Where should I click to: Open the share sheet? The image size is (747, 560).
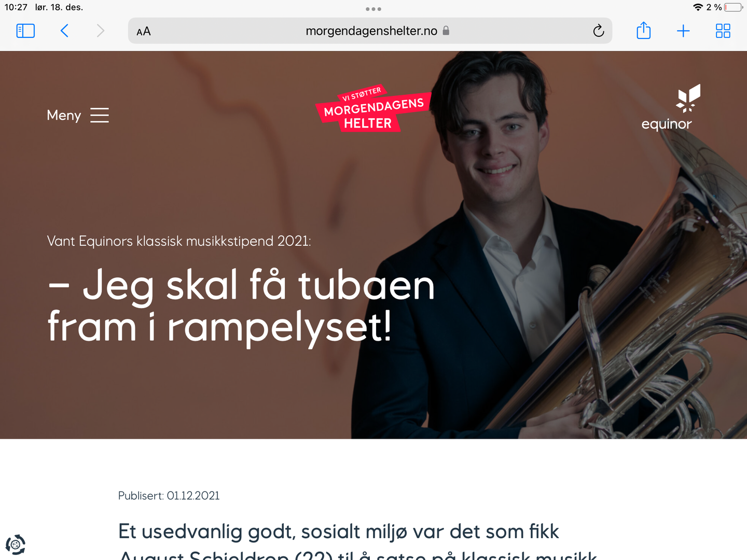pos(643,31)
